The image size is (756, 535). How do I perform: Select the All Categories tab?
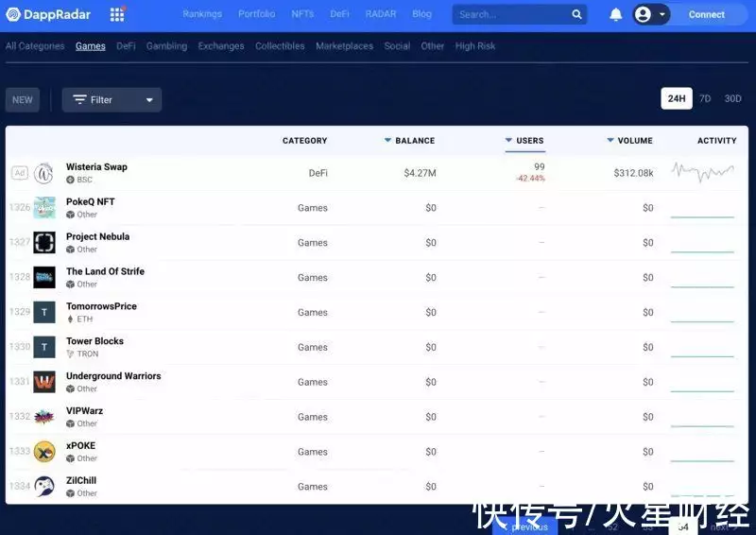pyautogui.click(x=35, y=45)
